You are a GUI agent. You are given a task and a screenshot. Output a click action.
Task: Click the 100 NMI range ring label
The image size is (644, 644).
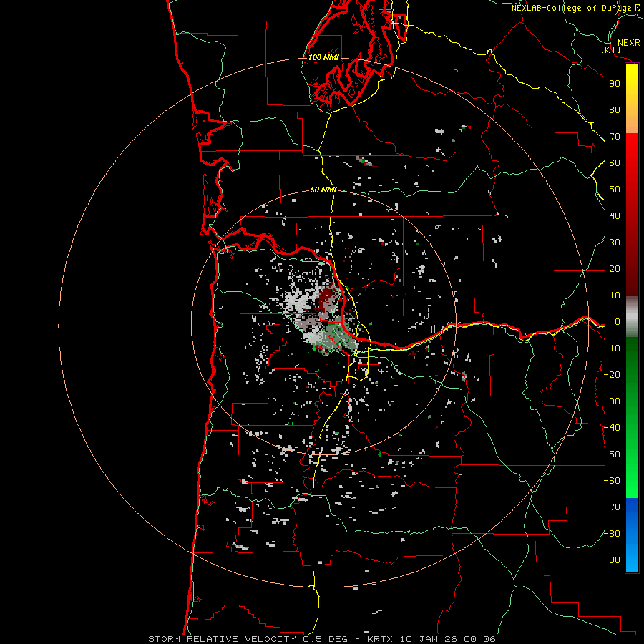323,57
